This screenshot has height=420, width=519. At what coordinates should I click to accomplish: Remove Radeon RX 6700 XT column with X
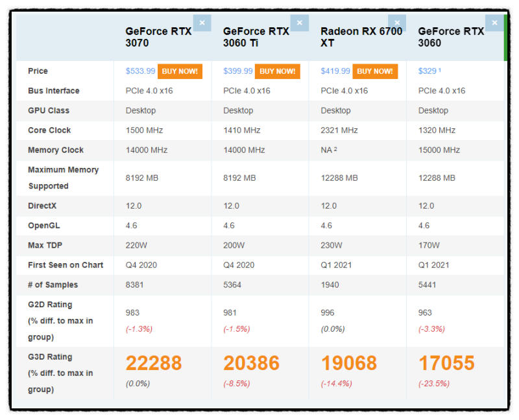tap(397, 23)
